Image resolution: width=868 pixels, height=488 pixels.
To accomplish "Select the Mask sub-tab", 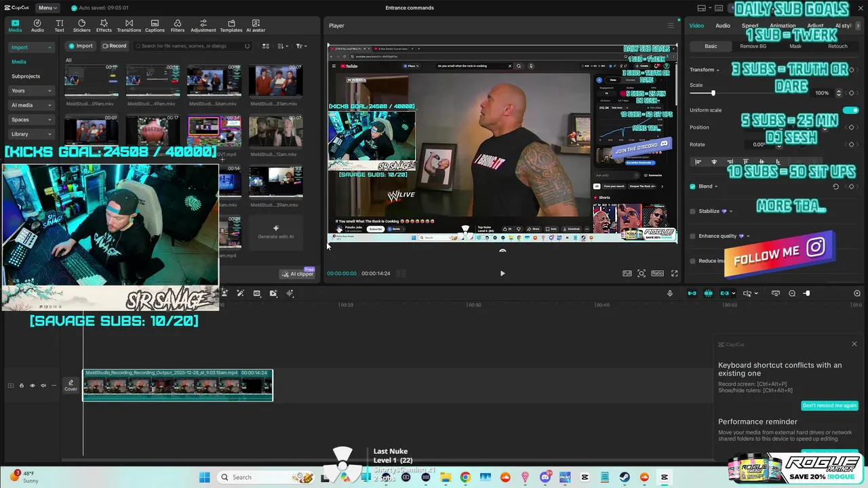I will tap(795, 46).
